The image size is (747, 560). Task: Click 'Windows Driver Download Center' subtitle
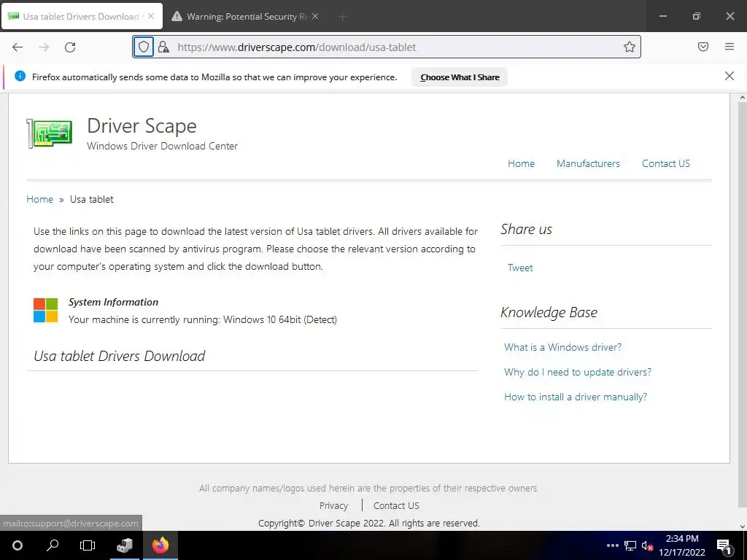(162, 146)
